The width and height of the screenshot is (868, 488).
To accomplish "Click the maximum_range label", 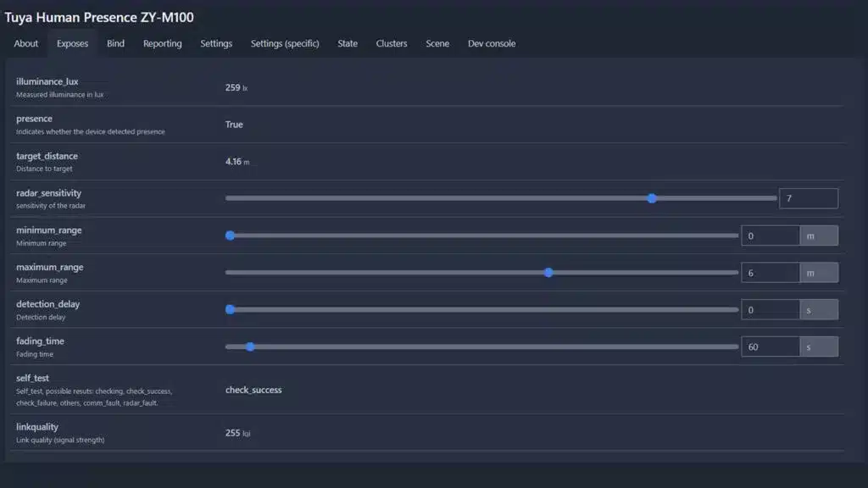I will point(50,267).
